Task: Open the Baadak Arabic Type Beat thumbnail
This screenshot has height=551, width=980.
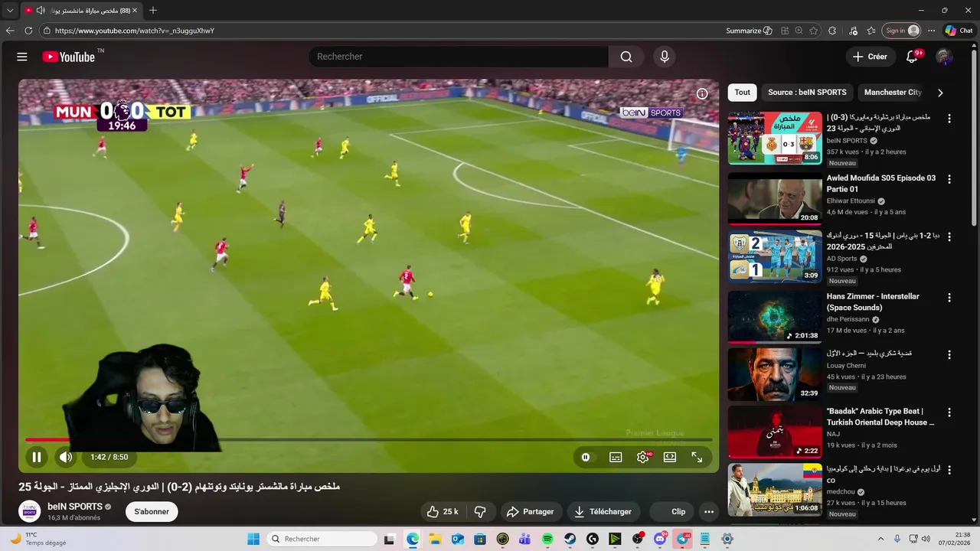Action: pyautogui.click(x=775, y=432)
